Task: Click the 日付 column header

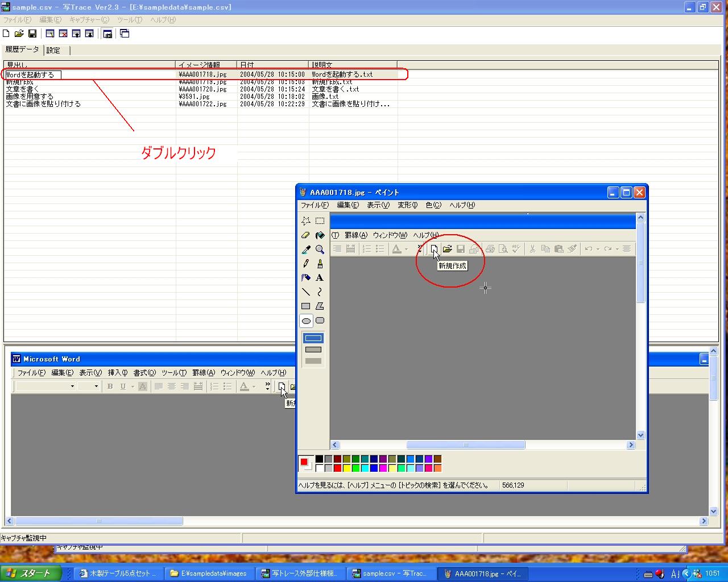Action: point(273,65)
